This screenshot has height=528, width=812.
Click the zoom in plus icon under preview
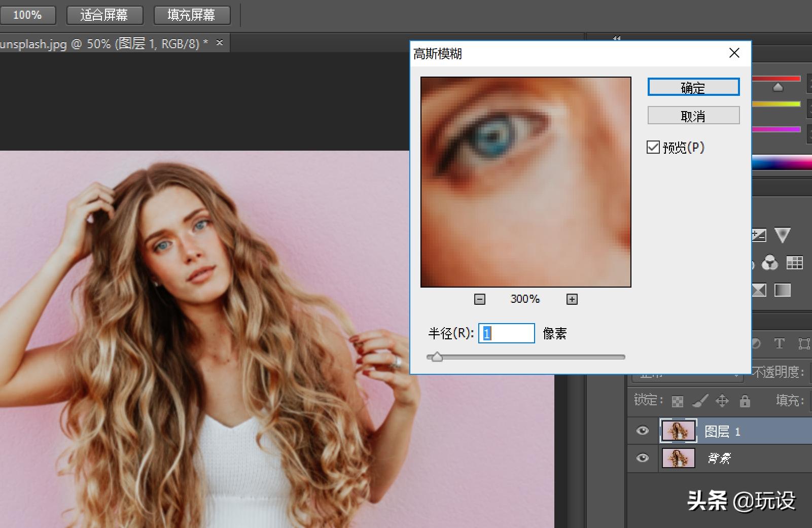point(572,299)
